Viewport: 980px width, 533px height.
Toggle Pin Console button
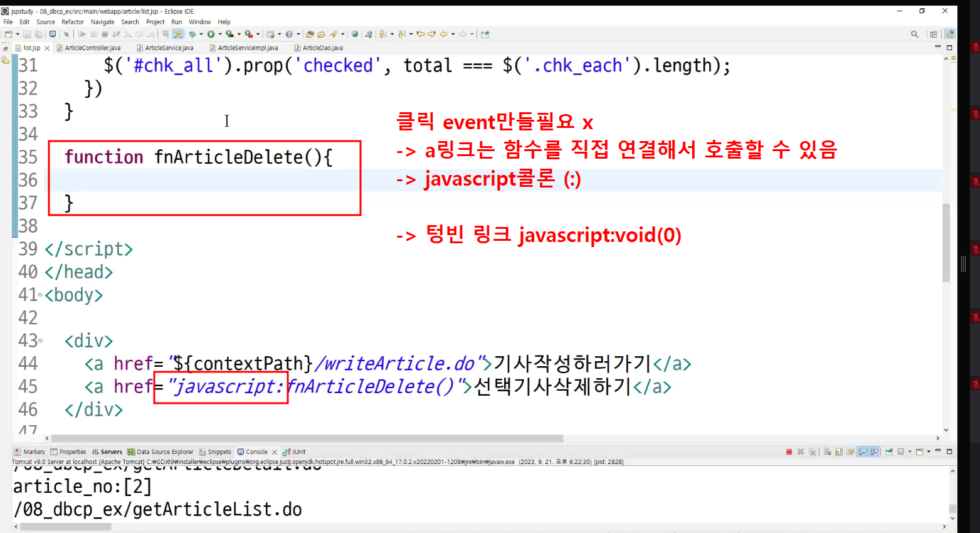pos(889,451)
